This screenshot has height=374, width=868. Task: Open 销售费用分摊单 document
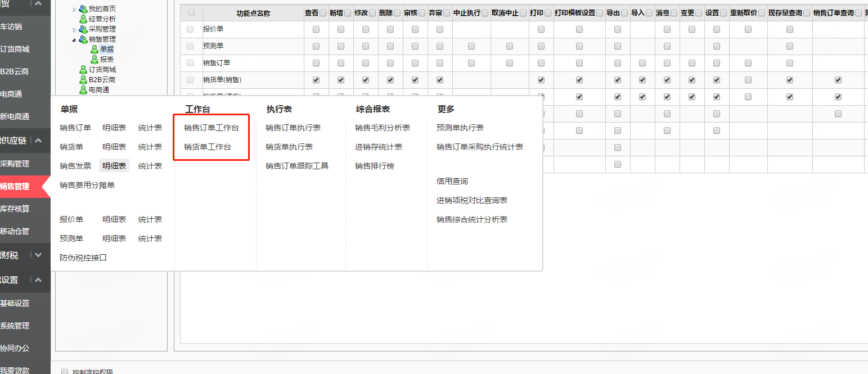click(x=87, y=185)
